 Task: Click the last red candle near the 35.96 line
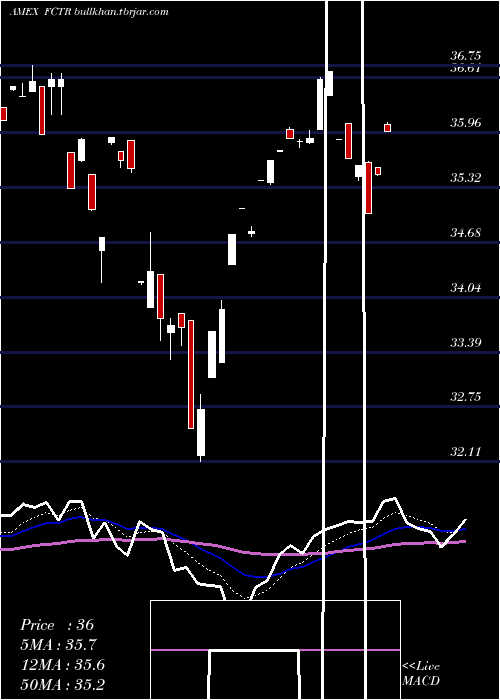[388, 128]
